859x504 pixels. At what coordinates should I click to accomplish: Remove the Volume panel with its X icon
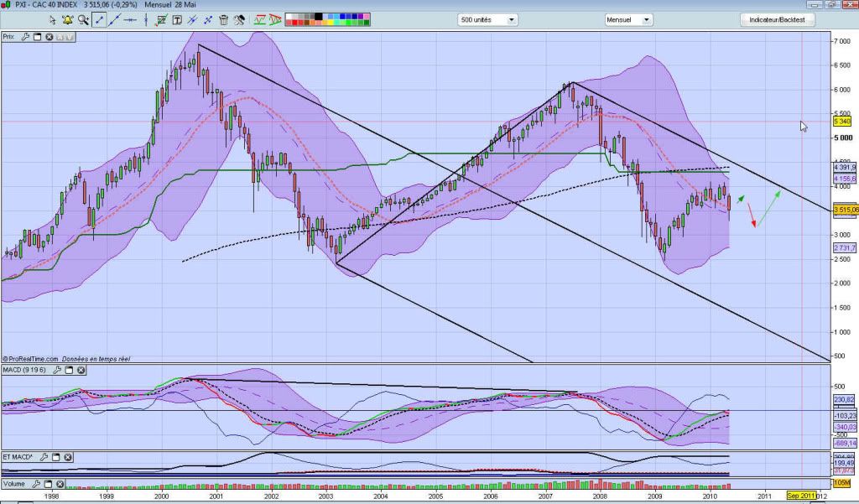tap(60, 484)
